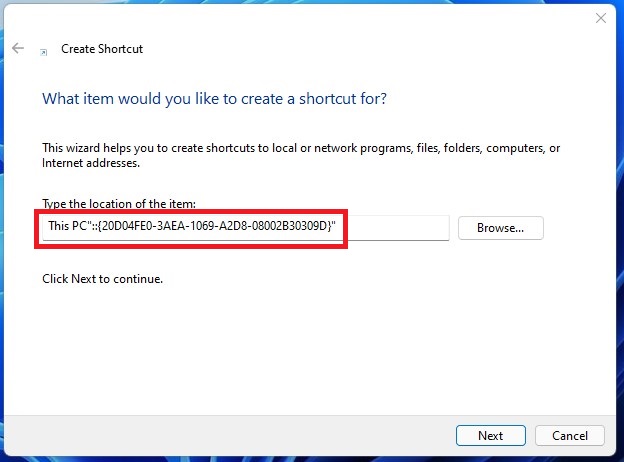Click Next to continue the wizard
The height and width of the screenshot is (462, 624).
click(491, 435)
